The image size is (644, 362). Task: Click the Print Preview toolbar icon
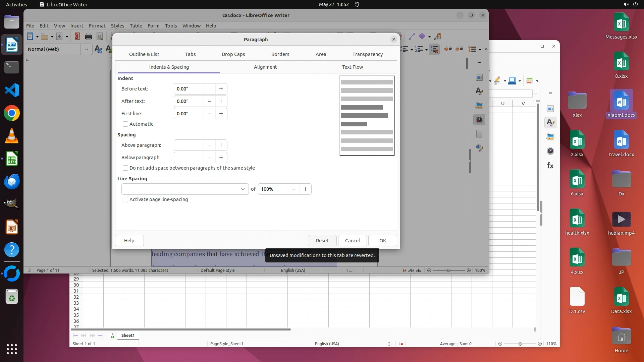tap(100, 37)
